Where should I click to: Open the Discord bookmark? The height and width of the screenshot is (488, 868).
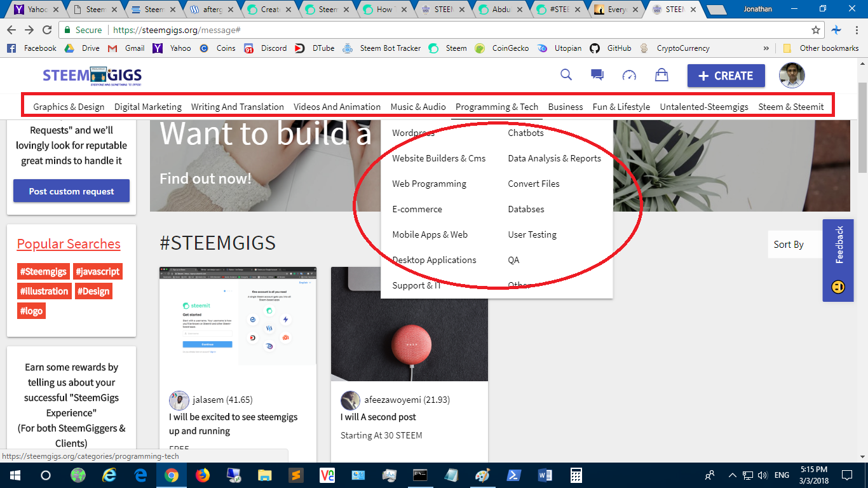point(265,48)
